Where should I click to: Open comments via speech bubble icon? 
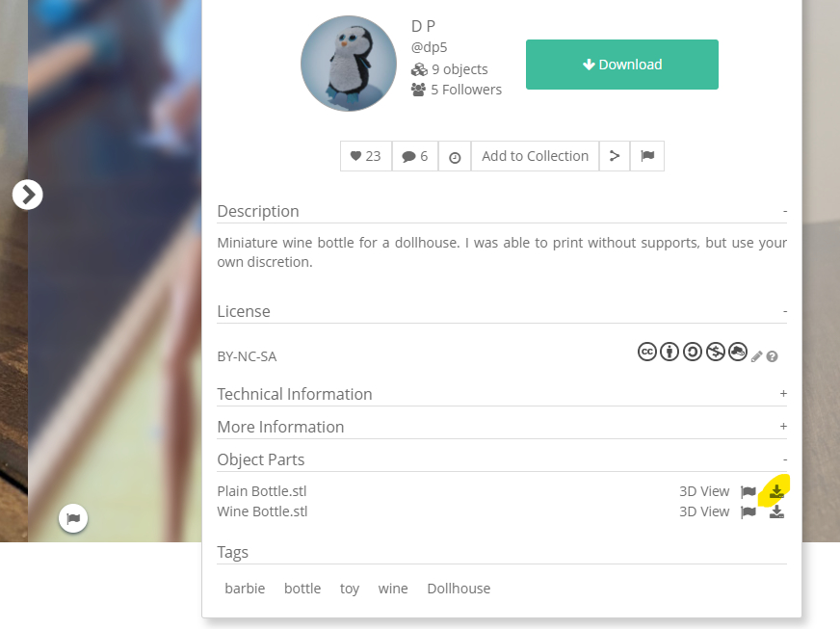(415, 156)
